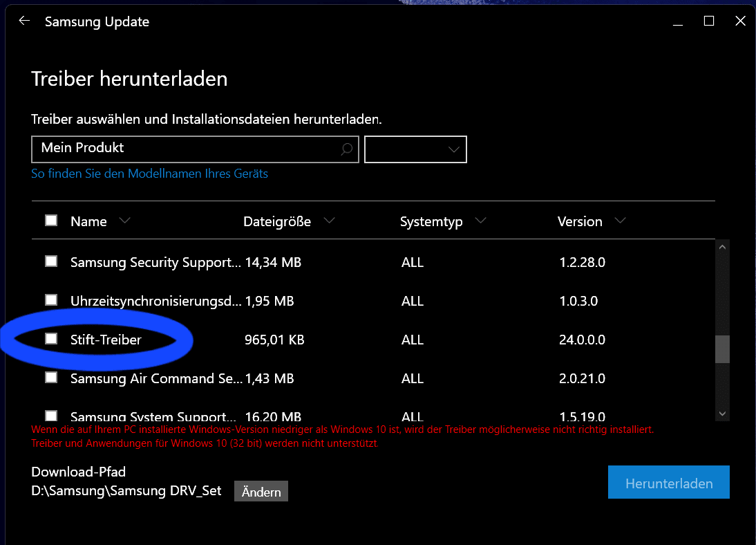Click the file size 1,43 MB

(x=270, y=378)
